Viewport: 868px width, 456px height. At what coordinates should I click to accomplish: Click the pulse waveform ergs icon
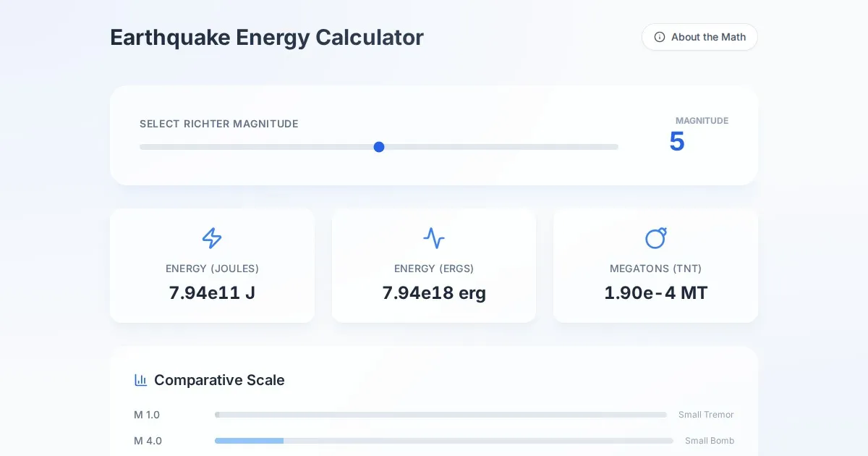434,238
